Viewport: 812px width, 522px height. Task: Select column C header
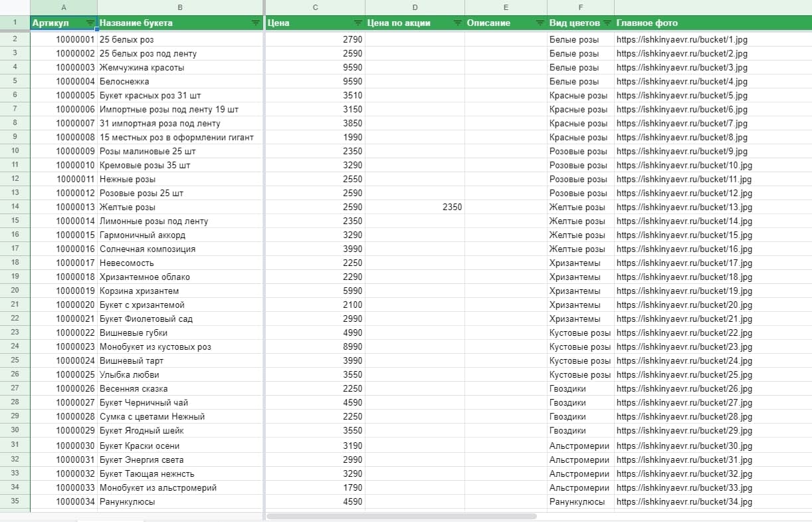coord(315,7)
